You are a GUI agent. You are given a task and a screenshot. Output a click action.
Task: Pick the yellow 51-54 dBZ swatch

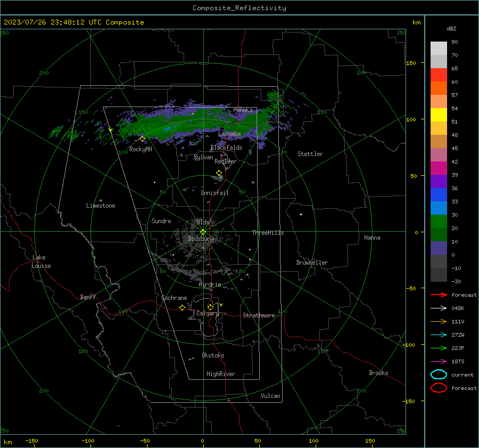439,115
